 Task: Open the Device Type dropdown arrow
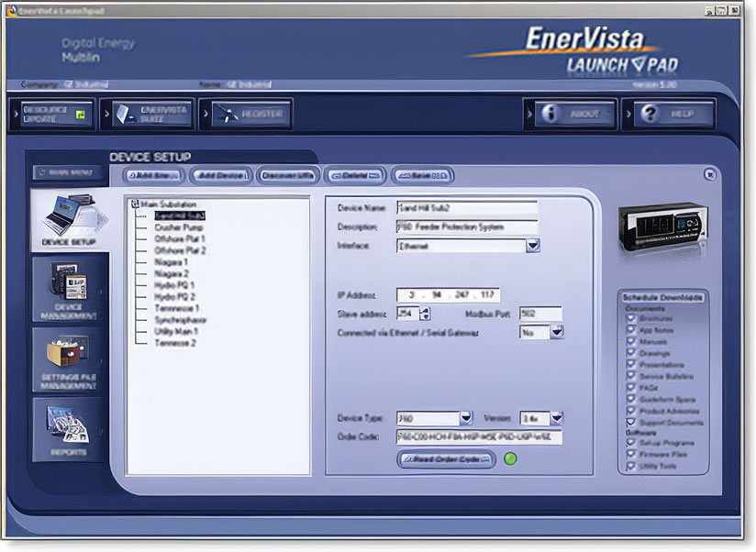(466, 417)
